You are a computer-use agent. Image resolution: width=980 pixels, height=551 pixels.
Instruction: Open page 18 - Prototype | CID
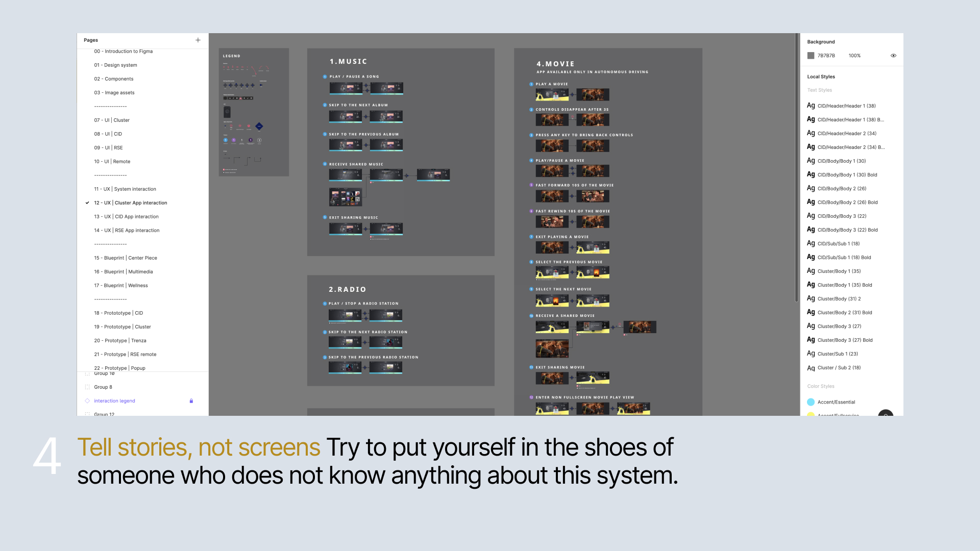118,313
